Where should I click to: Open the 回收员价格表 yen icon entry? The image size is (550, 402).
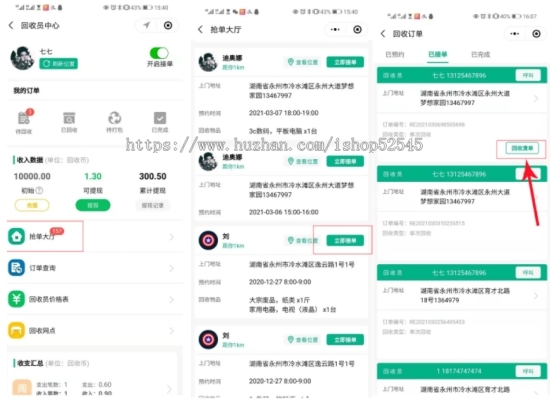click(16, 299)
